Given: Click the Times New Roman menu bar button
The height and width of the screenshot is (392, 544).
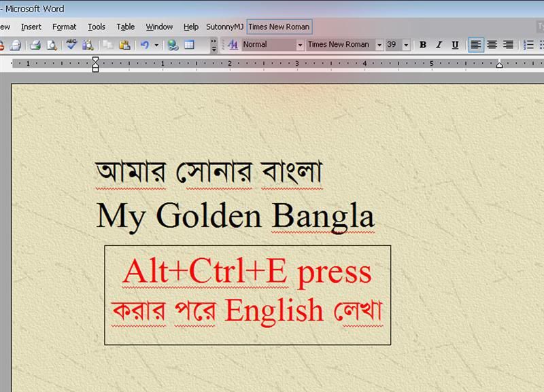Looking at the screenshot, I should point(279,26).
